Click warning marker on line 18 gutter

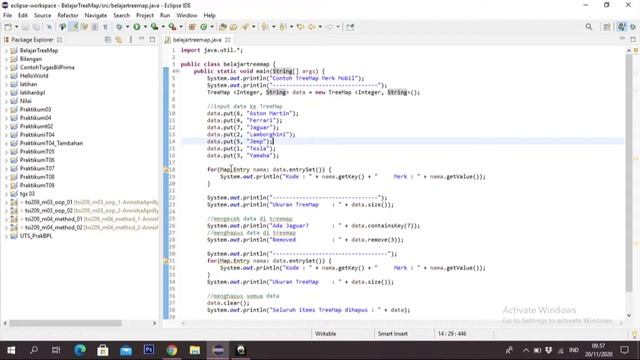[166, 169]
